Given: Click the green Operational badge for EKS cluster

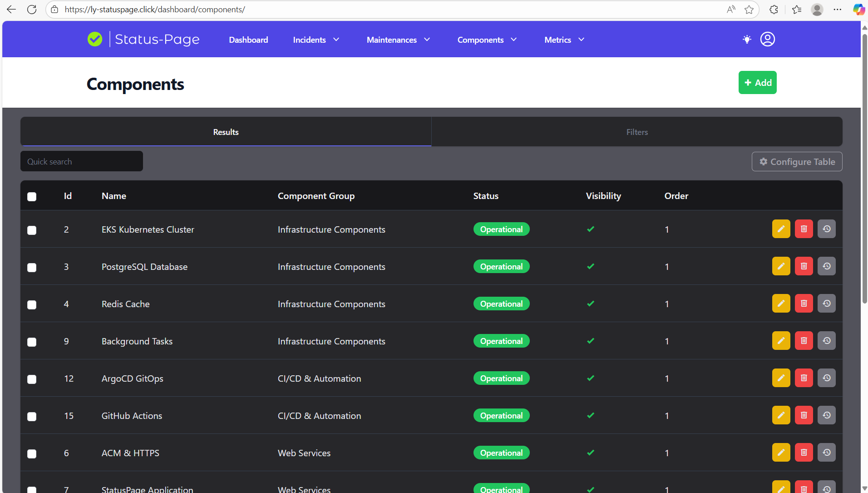Looking at the screenshot, I should tap(501, 229).
